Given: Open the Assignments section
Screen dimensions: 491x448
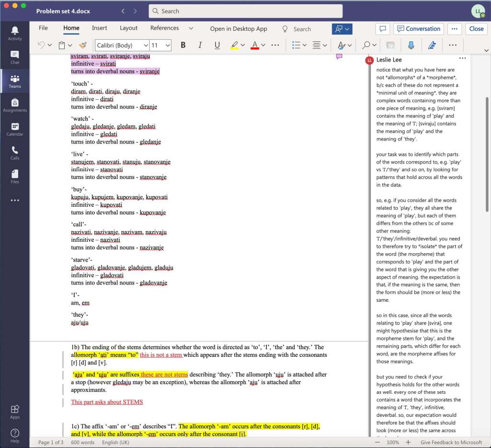Looking at the screenshot, I should 14,106.
